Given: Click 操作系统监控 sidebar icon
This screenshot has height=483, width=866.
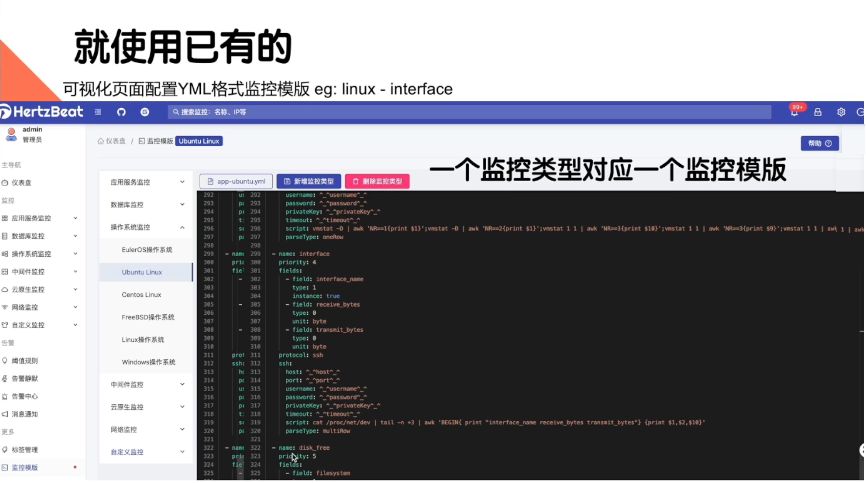Looking at the screenshot, I should [x=5, y=254].
